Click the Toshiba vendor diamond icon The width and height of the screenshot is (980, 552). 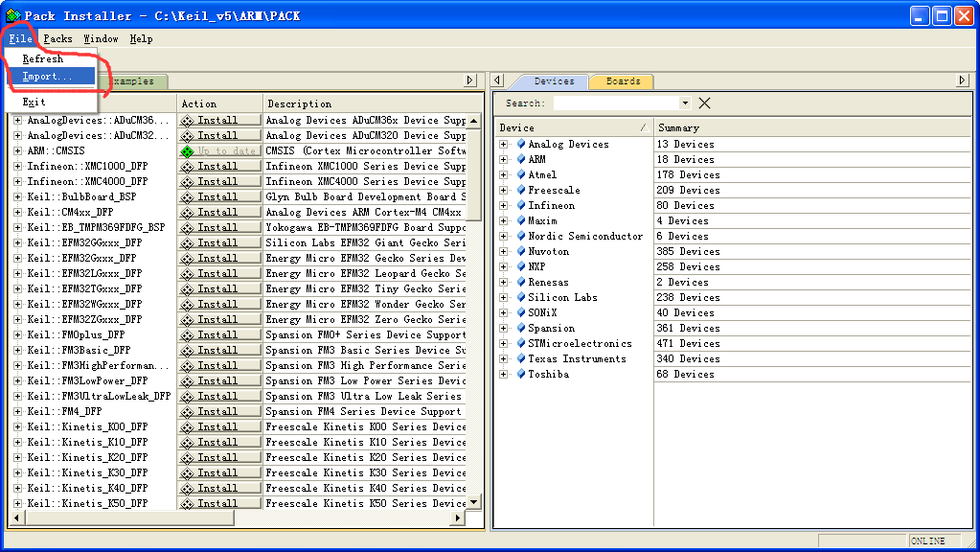coord(520,374)
